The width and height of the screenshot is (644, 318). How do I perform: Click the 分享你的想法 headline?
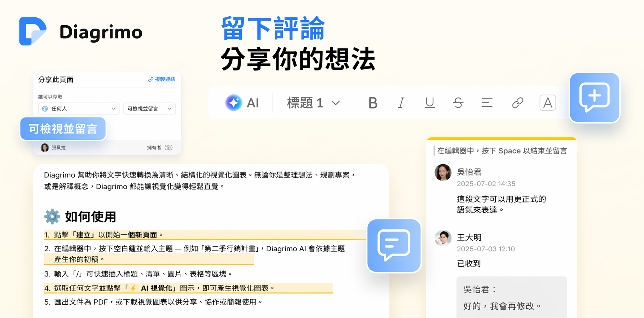pyautogui.click(x=298, y=59)
